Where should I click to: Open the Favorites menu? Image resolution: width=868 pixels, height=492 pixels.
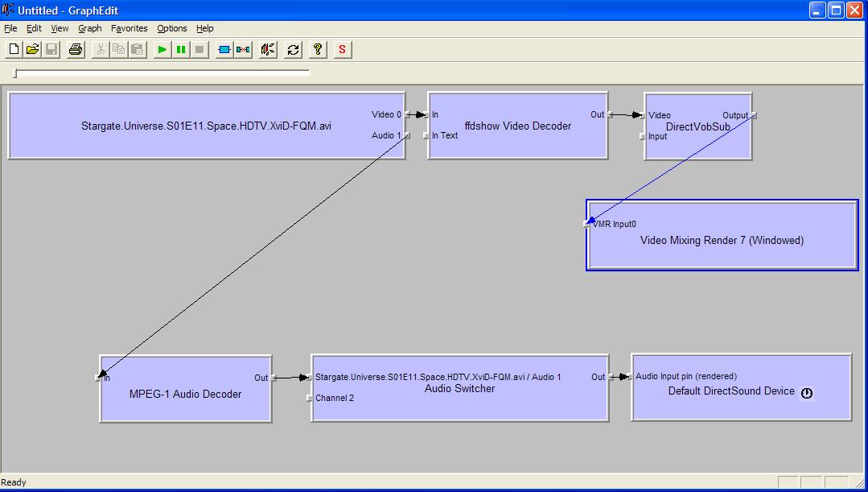[x=130, y=28]
